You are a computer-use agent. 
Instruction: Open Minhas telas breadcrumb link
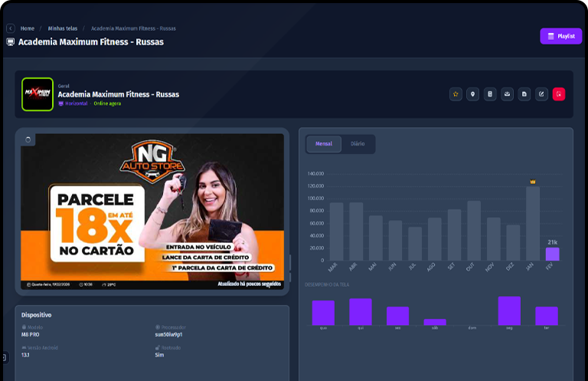point(62,28)
